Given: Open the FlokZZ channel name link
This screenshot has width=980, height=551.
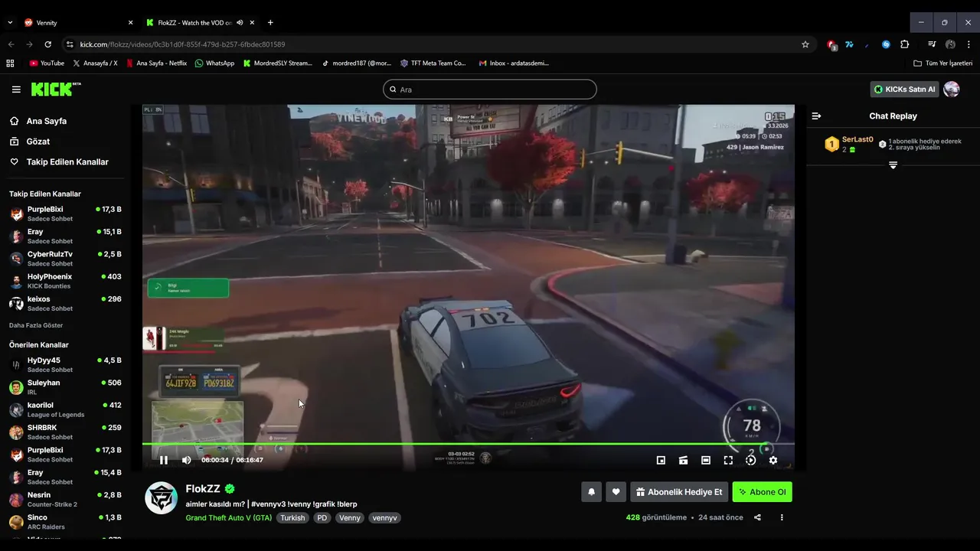Looking at the screenshot, I should (203, 489).
